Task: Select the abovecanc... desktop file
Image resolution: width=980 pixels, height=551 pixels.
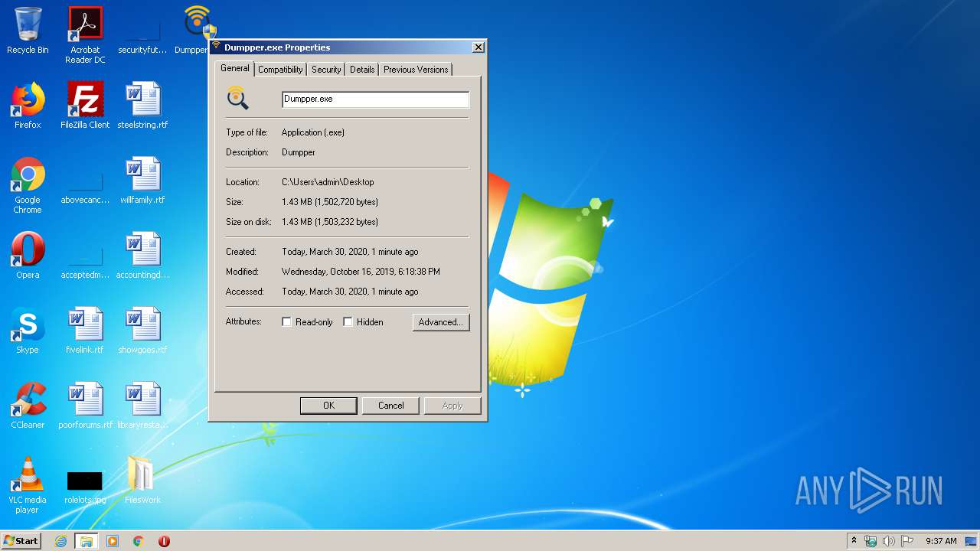Action: coord(85,185)
